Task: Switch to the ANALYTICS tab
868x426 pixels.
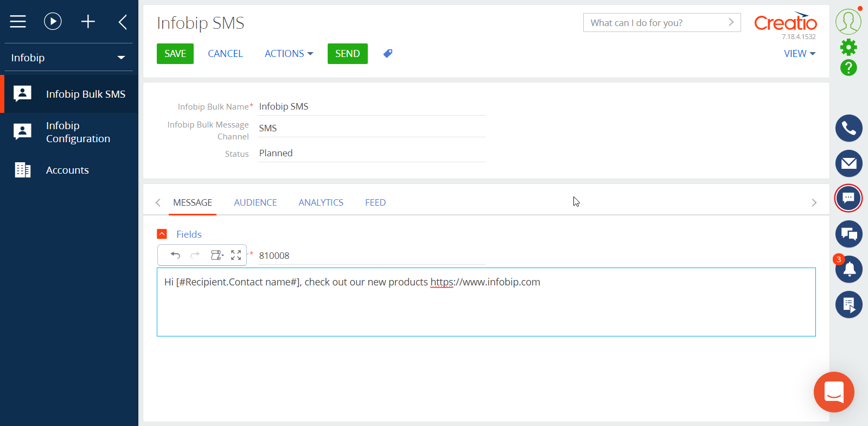Action: [321, 202]
